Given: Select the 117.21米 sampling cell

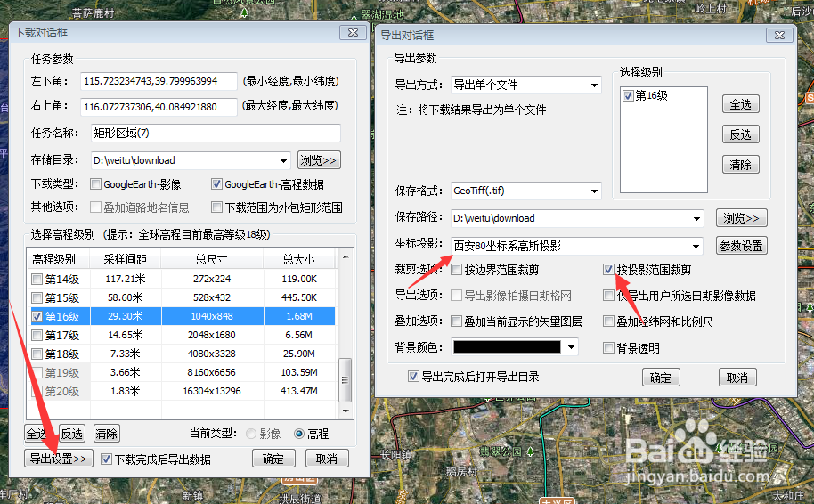Looking at the screenshot, I should (x=125, y=280).
